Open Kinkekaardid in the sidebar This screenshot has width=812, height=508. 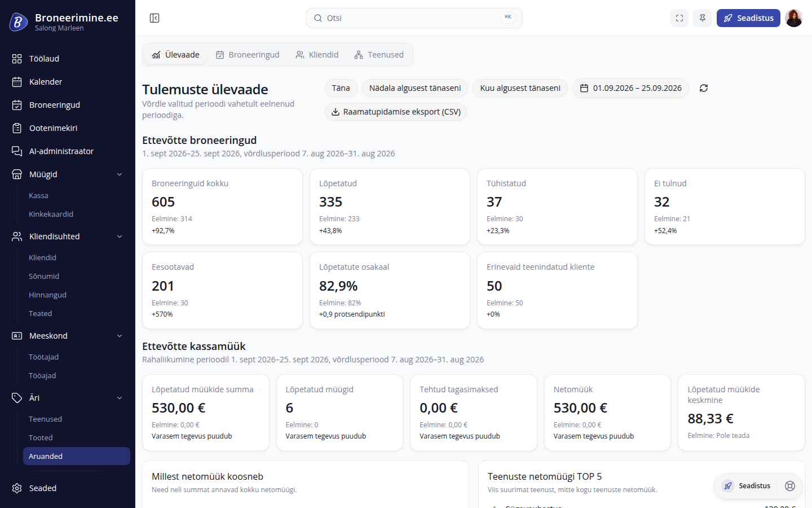pyautogui.click(x=77, y=214)
